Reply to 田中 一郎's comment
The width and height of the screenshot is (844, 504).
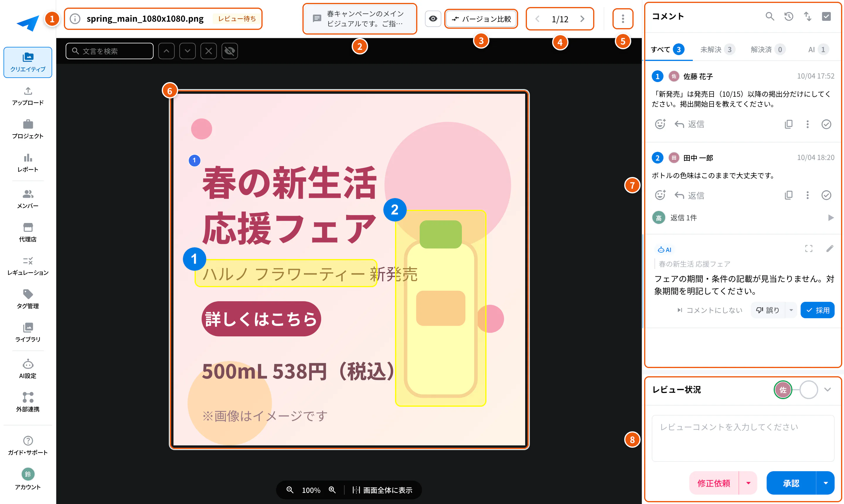[x=689, y=195]
